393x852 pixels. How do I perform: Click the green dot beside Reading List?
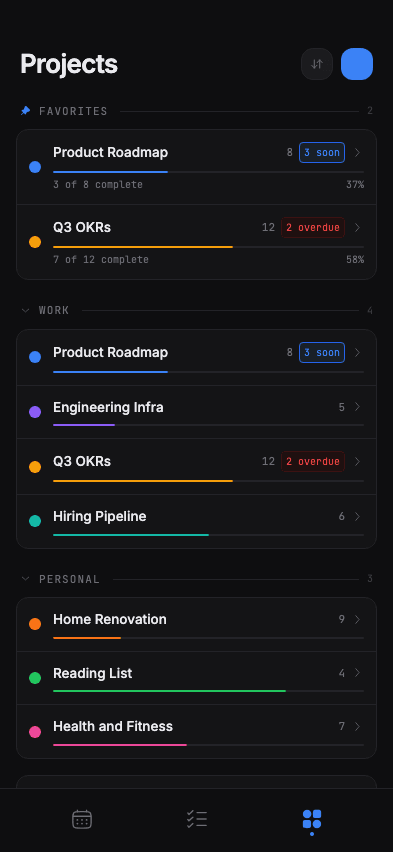point(35,678)
